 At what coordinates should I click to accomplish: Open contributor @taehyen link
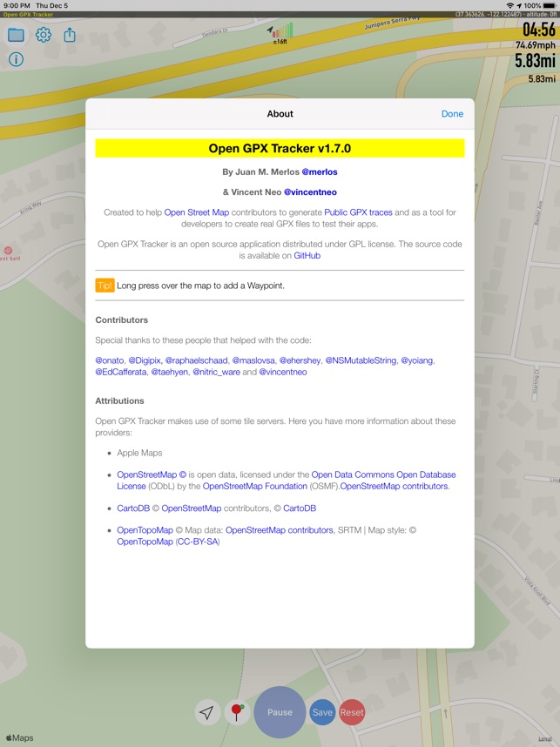170,372
